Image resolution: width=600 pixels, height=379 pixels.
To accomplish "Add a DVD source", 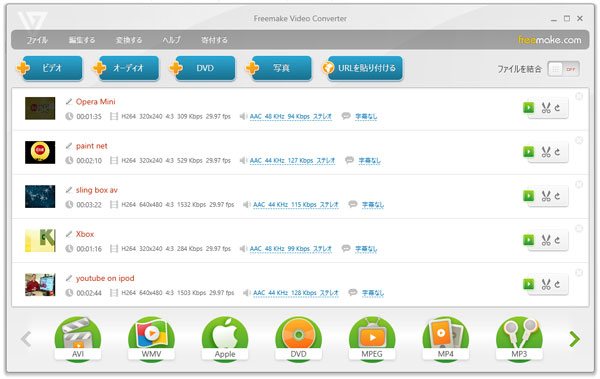I will 203,68.
